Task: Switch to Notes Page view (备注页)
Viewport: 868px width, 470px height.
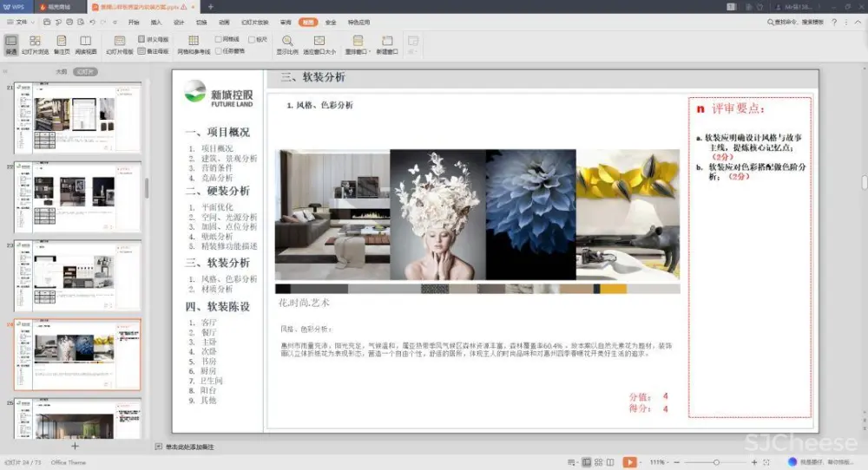Action: 61,44
